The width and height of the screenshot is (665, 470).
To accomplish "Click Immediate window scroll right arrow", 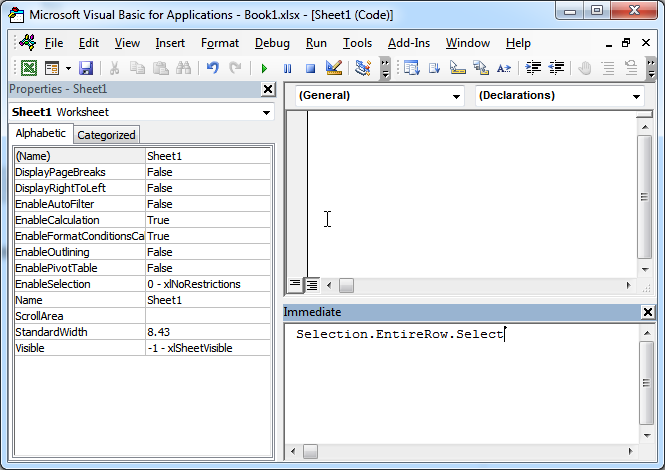I will [630, 451].
